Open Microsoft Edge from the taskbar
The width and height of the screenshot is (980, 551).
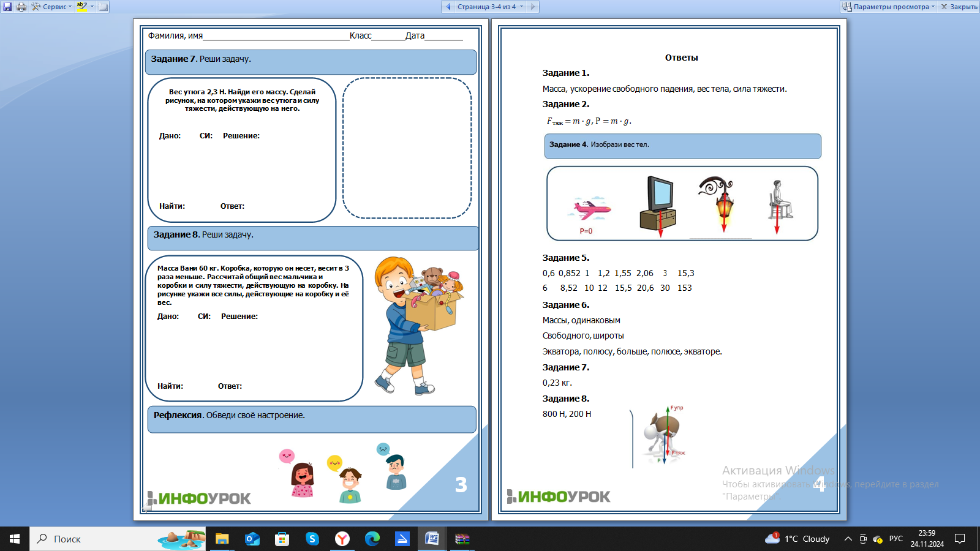click(372, 539)
